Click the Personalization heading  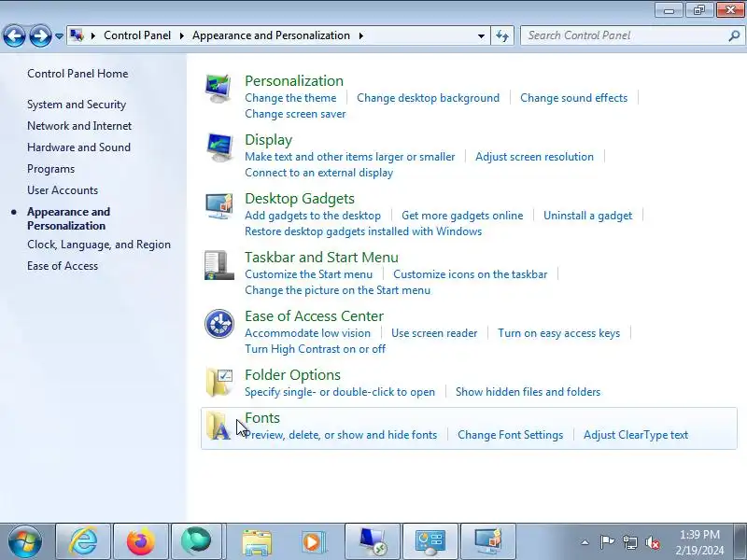click(294, 81)
